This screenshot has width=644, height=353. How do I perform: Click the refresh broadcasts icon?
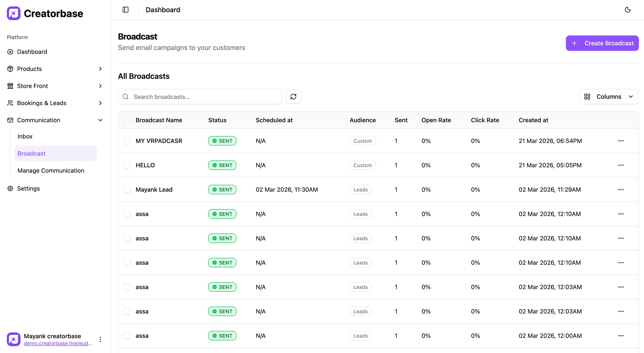(x=293, y=97)
